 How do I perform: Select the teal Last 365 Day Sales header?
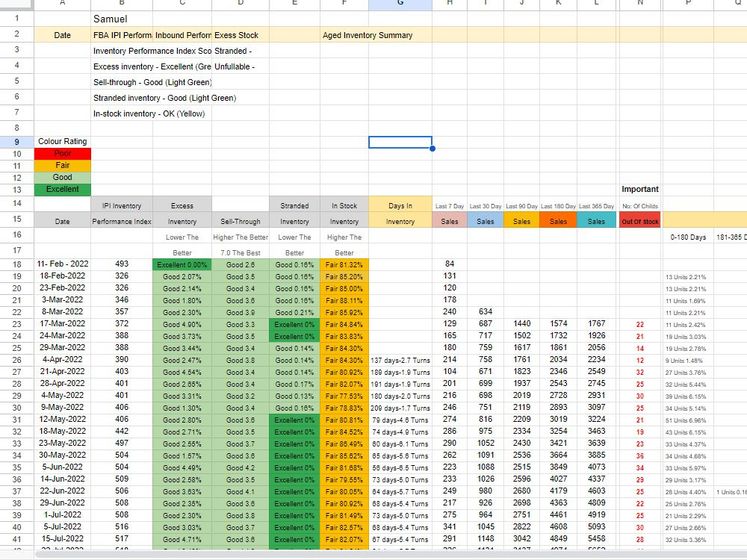(596, 222)
